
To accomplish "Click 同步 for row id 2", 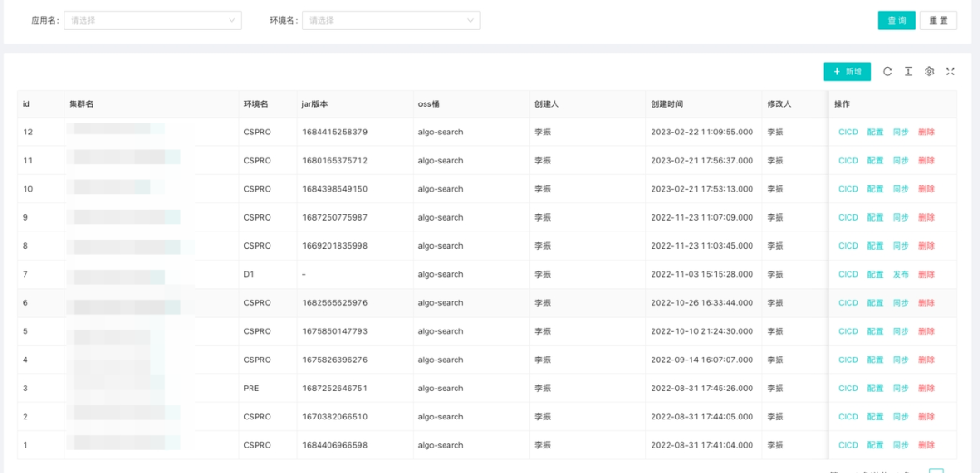I will click(x=900, y=417).
